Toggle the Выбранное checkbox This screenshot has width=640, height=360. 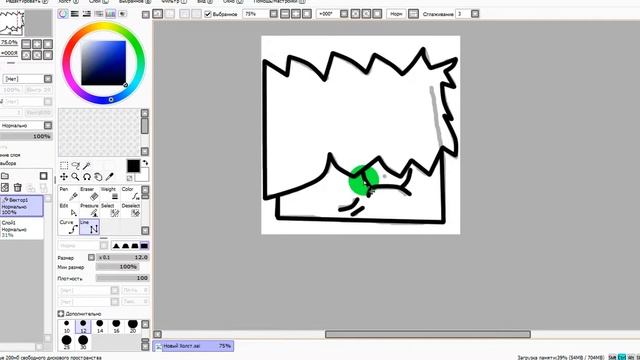[208, 14]
